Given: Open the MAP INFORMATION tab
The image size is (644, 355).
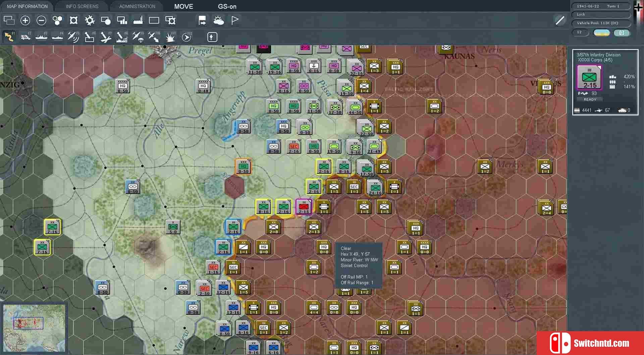Looking at the screenshot, I should [x=27, y=6].
